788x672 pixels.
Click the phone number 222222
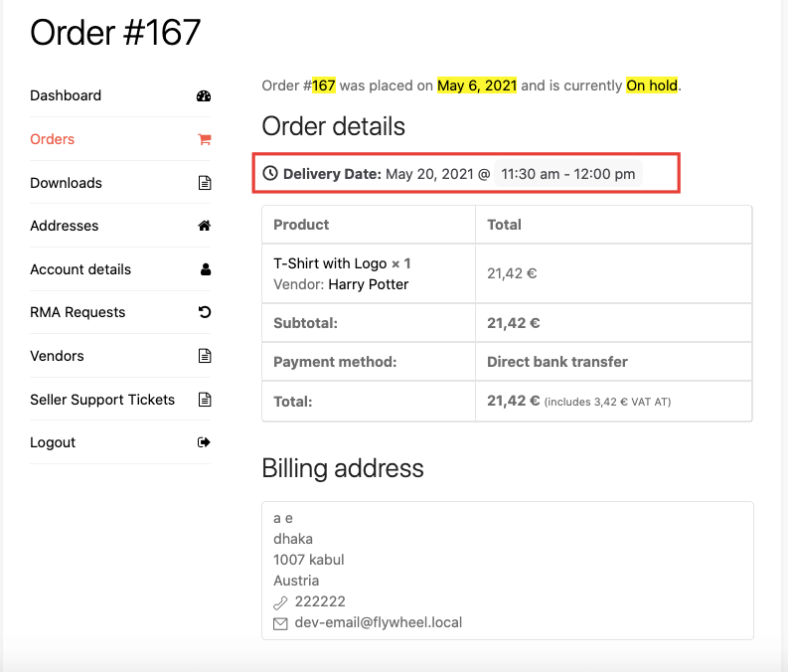pos(320,601)
